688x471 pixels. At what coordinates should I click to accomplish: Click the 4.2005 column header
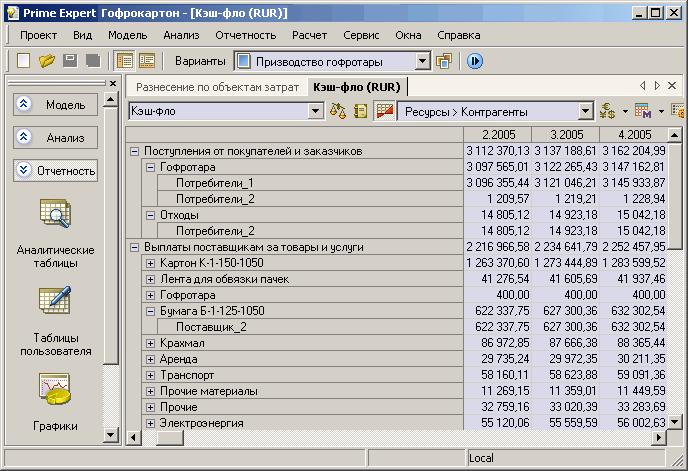[x=633, y=135]
